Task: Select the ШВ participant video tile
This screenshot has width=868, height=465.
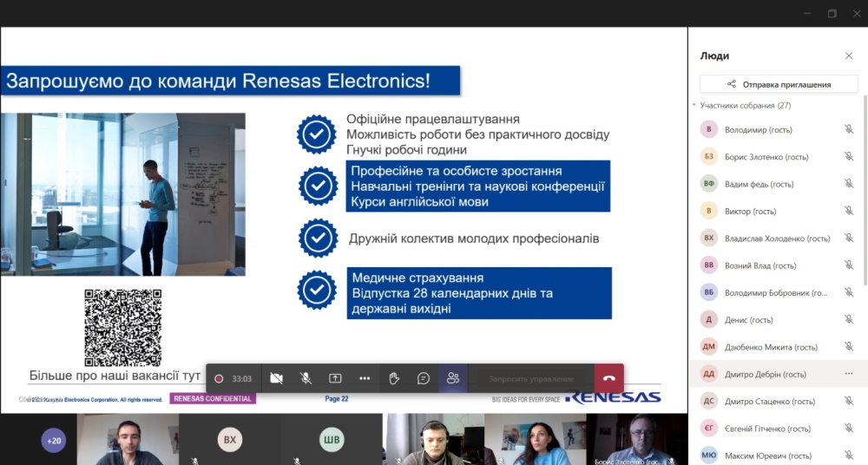Action: coord(331,440)
